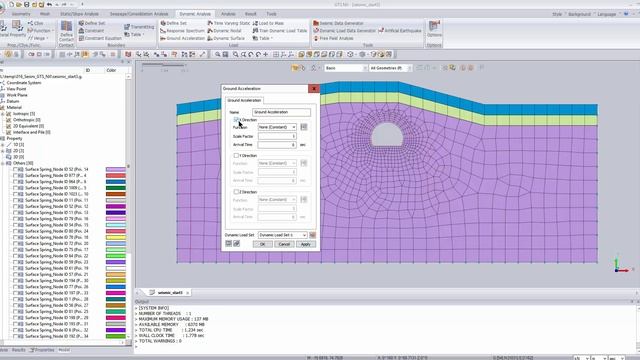
Task: Open X Direction Function dropdown
Action: [277, 127]
